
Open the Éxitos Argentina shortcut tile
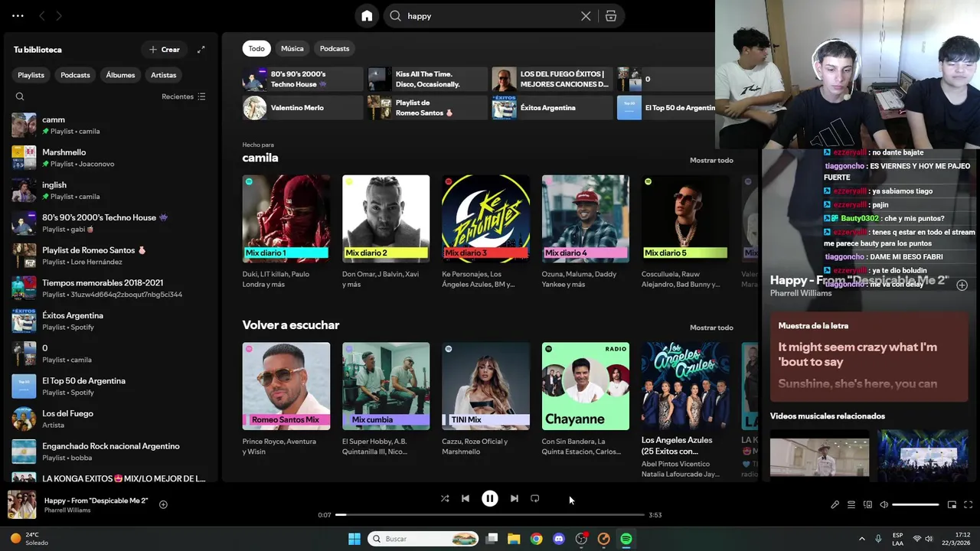coord(552,108)
